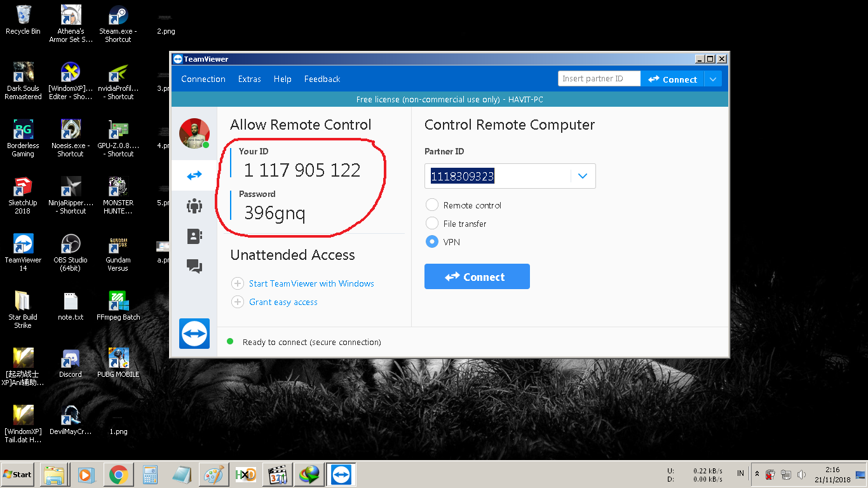868x488 pixels.
Task: Click the Your ID number 1 117 905 122
Action: (x=302, y=170)
